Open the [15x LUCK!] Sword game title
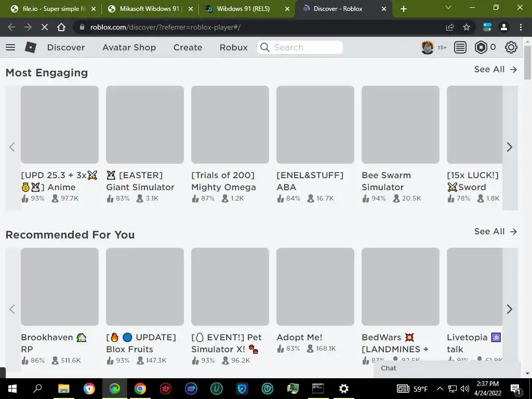The height and width of the screenshot is (399, 532). pyautogui.click(x=473, y=181)
